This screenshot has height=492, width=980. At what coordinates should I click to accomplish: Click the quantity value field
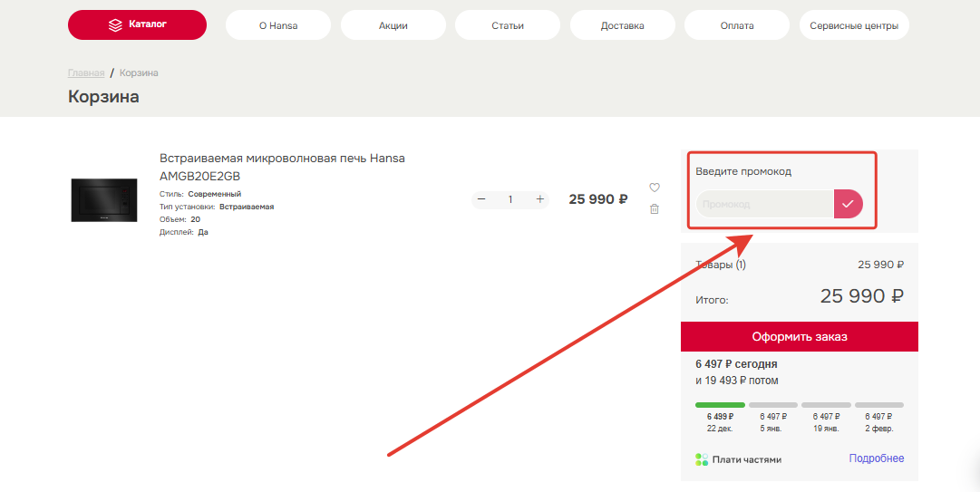(510, 200)
